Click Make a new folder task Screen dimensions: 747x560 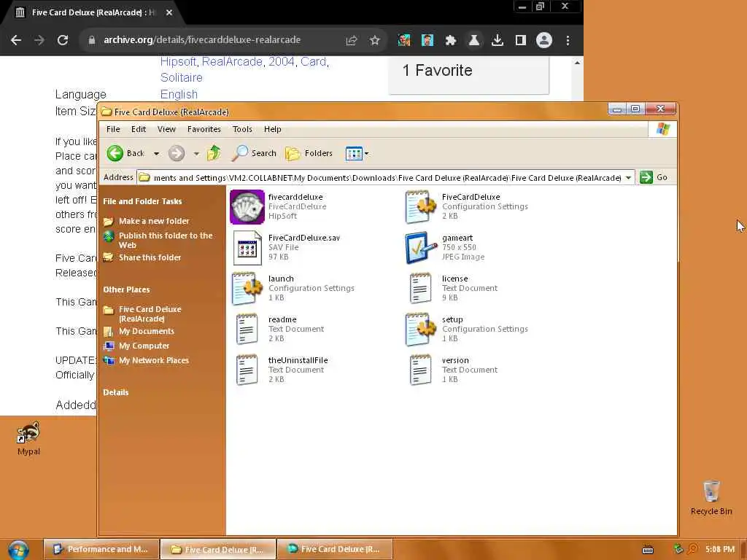coord(153,221)
